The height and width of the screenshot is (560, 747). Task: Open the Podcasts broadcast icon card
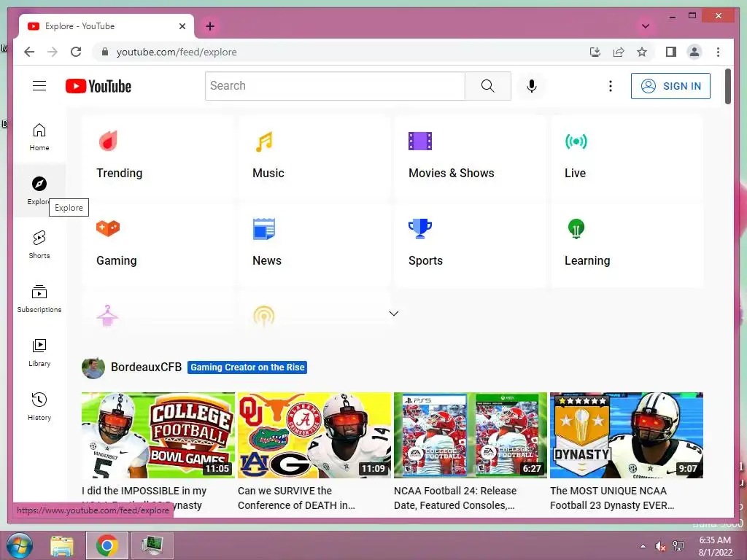(264, 316)
